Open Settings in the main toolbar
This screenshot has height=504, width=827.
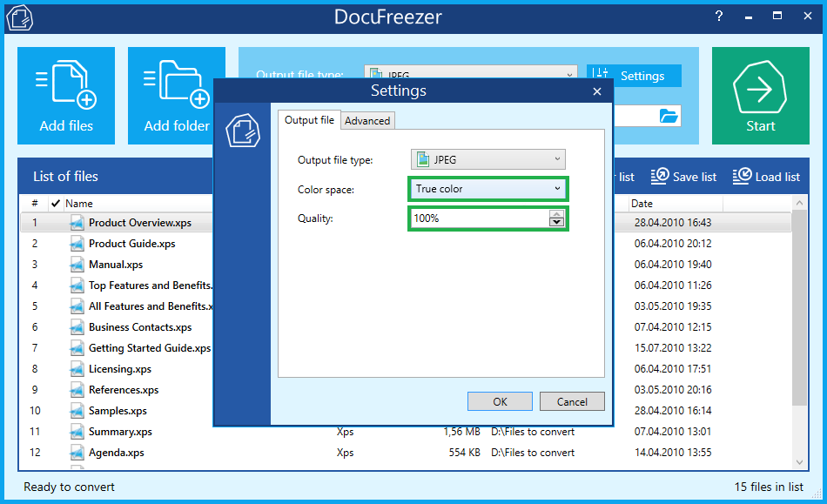coord(634,76)
